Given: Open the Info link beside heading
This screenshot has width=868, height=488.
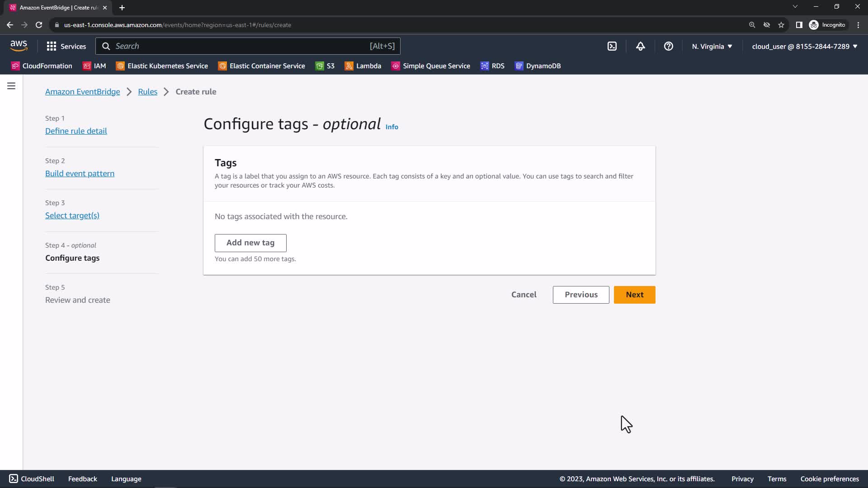Looking at the screenshot, I should (392, 127).
